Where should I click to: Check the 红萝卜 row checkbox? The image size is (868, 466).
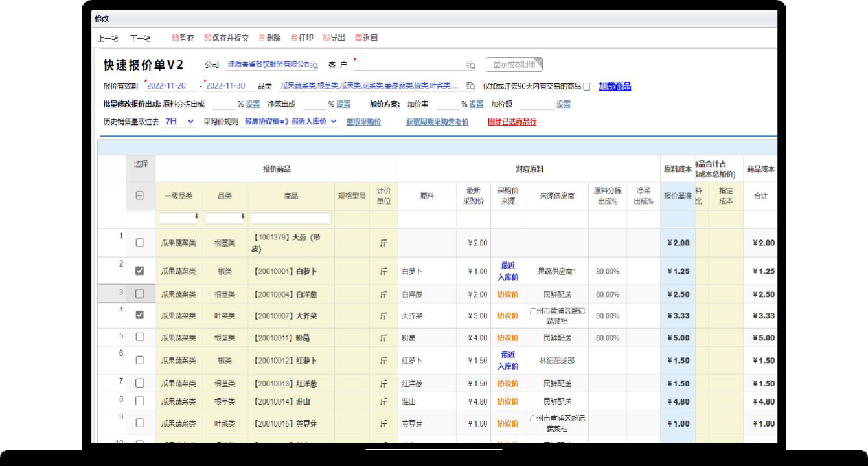(139, 360)
